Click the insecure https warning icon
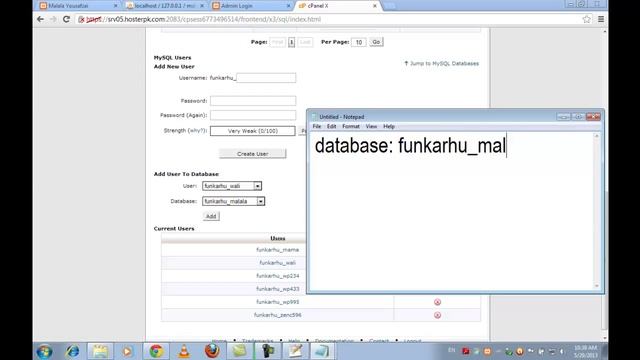The width and height of the screenshot is (640, 360). (x=81, y=19)
